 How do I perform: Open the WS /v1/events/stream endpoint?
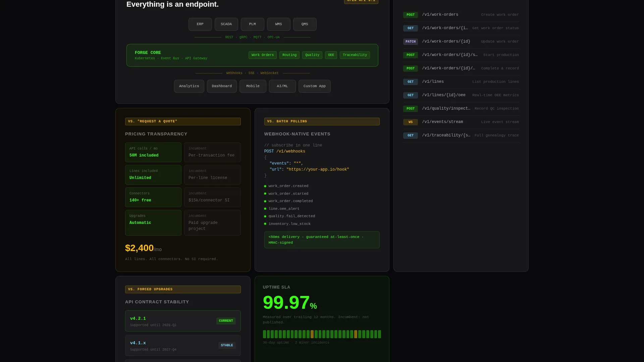461,122
